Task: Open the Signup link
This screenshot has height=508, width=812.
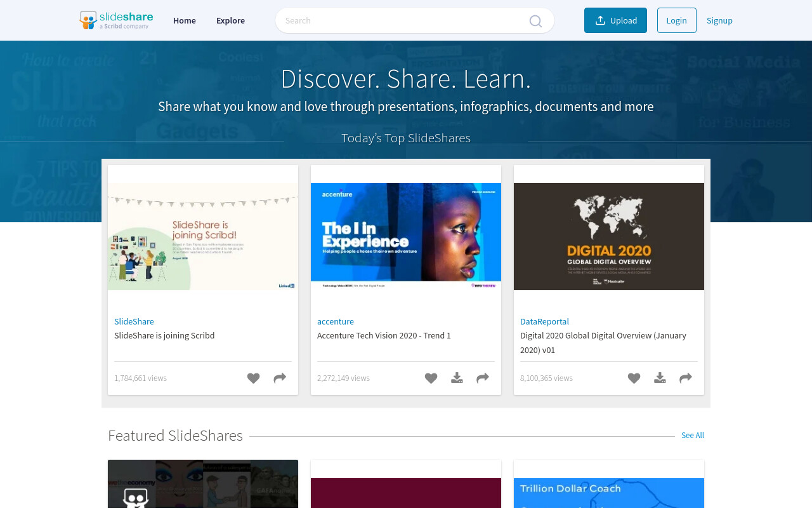Action: coord(719,20)
